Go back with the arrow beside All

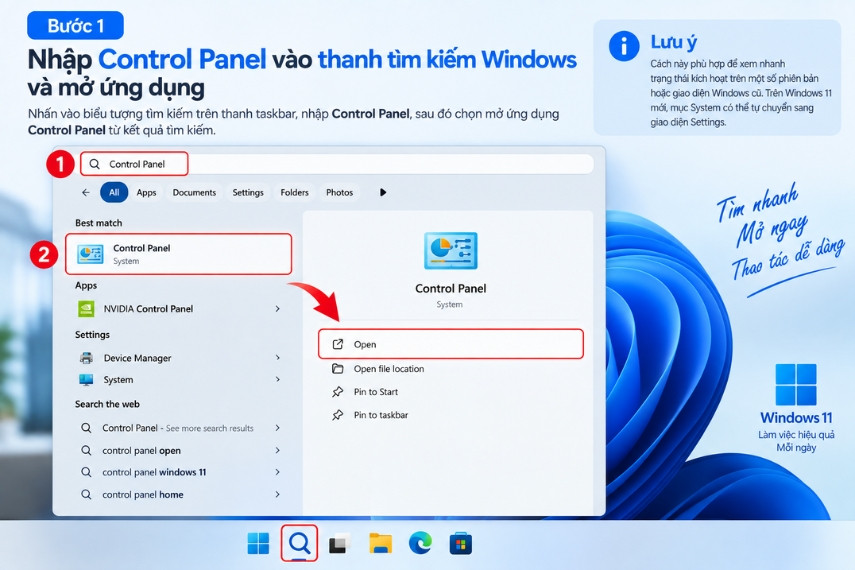(86, 193)
